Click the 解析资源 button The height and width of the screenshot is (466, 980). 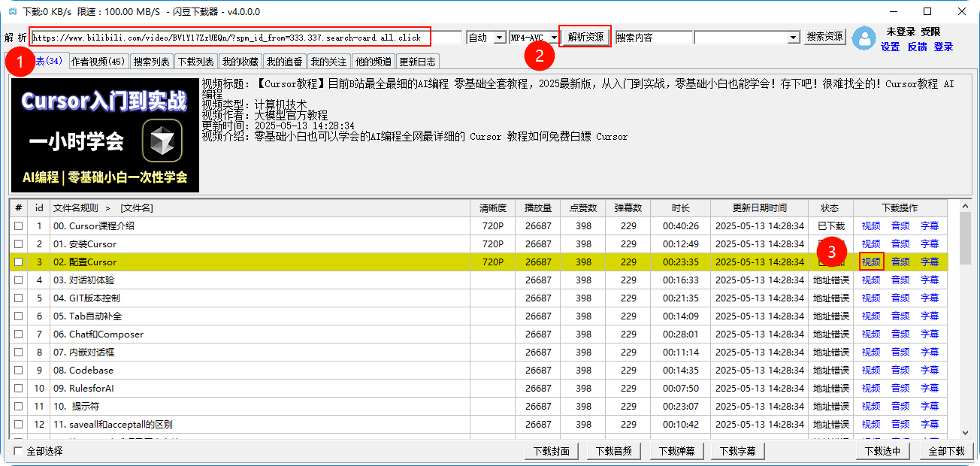[585, 37]
